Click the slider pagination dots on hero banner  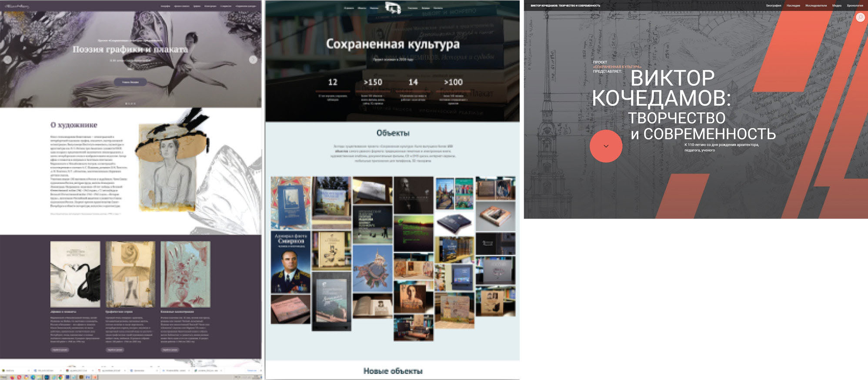coord(130,104)
